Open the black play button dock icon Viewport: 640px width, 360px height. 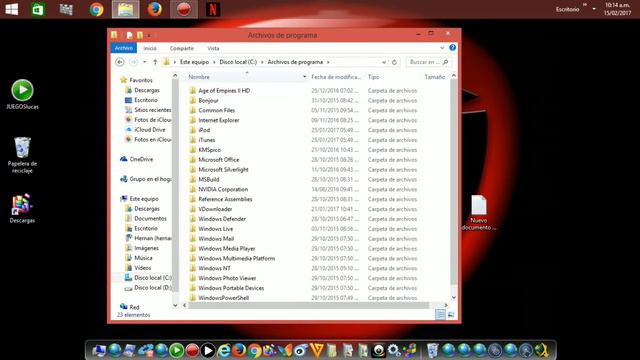[x=207, y=350]
